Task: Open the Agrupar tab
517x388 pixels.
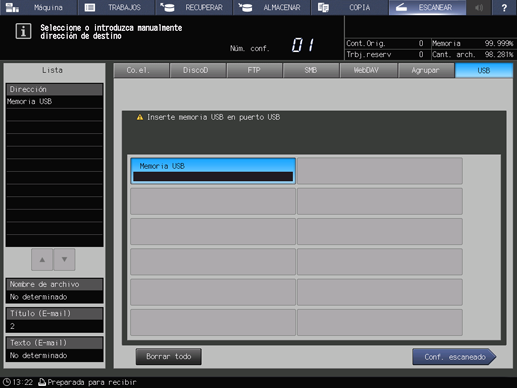Action: point(426,70)
